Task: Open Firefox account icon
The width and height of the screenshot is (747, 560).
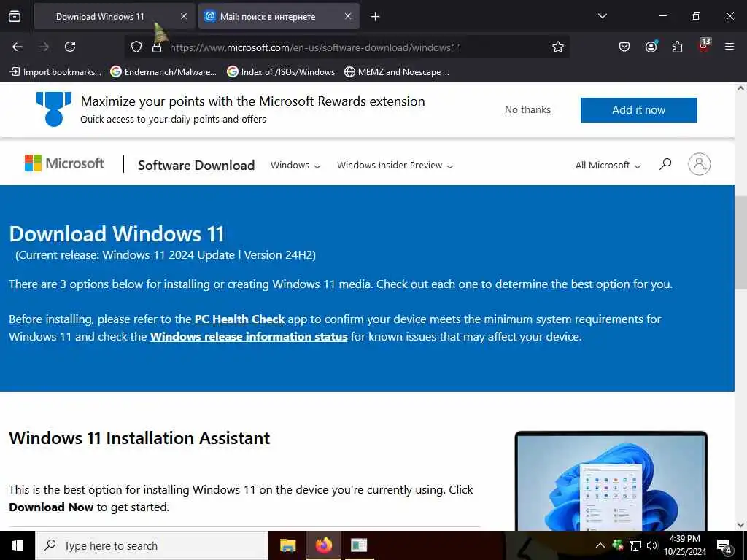Action: pyautogui.click(x=651, y=47)
